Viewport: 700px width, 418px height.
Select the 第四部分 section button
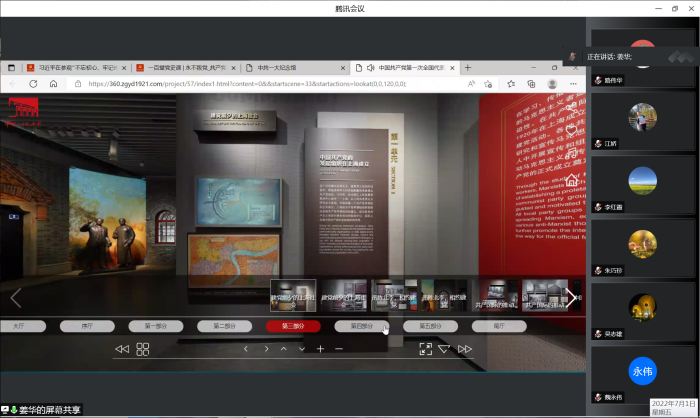point(362,326)
